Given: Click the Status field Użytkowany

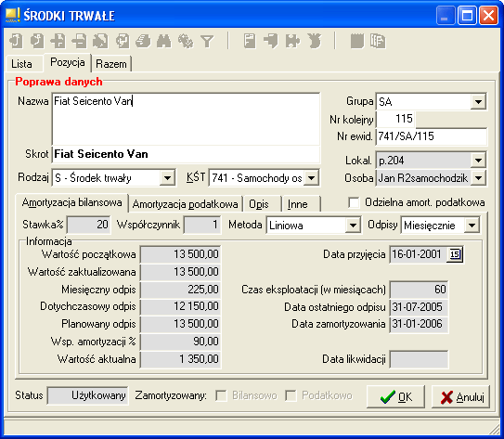Looking at the screenshot, I should (87, 395).
